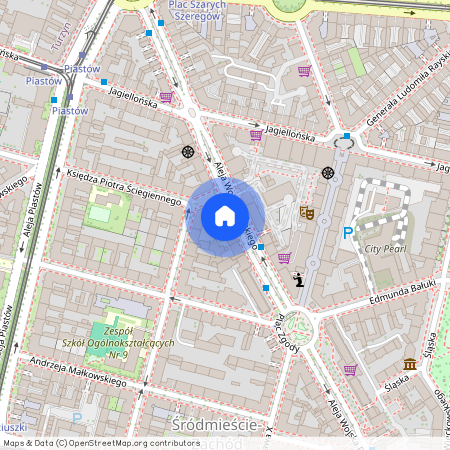
Task: Select the museum icon near Śląska
Action: pyautogui.click(x=410, y=364)
